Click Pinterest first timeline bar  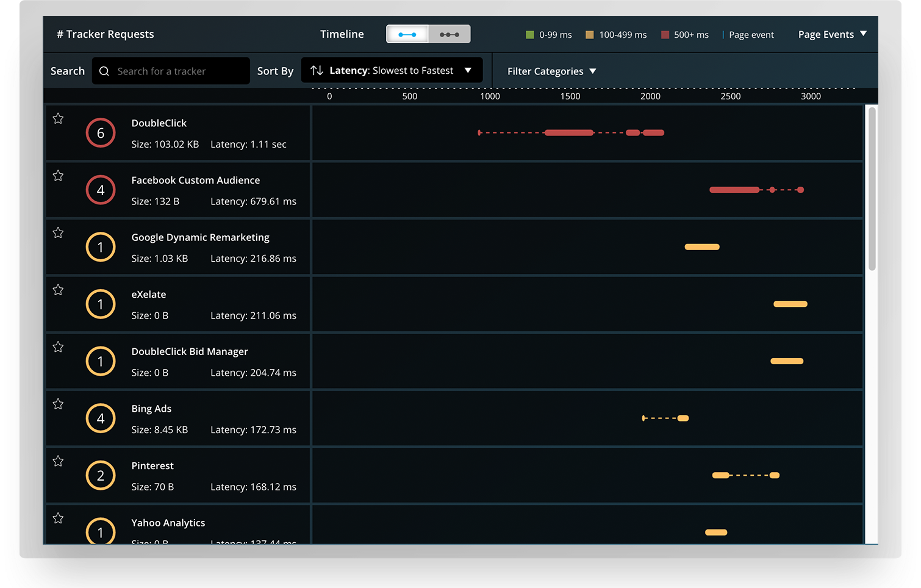coord(721,475)
